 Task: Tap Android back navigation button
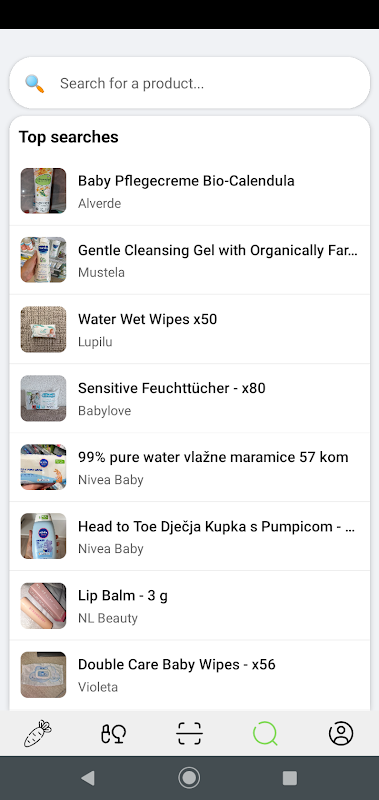[88, 778]
